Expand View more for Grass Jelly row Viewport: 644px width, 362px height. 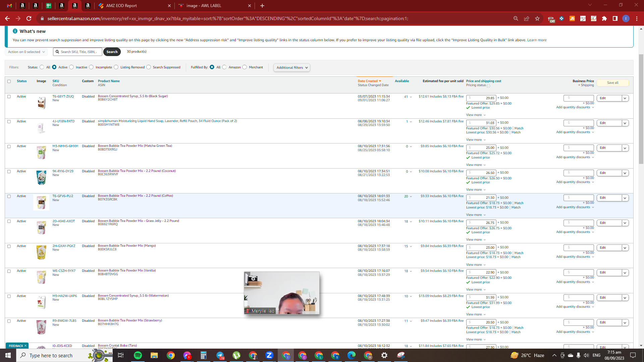[x=476, y=240]
